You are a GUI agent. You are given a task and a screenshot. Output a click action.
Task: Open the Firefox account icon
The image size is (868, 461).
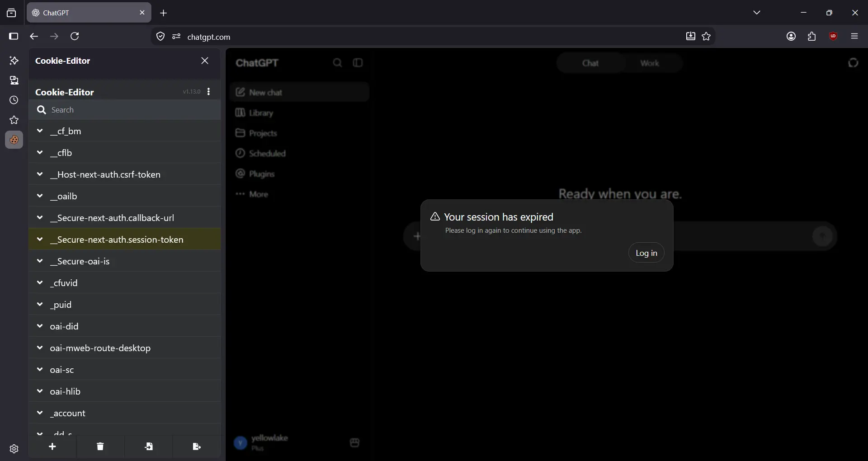point(791,36)
